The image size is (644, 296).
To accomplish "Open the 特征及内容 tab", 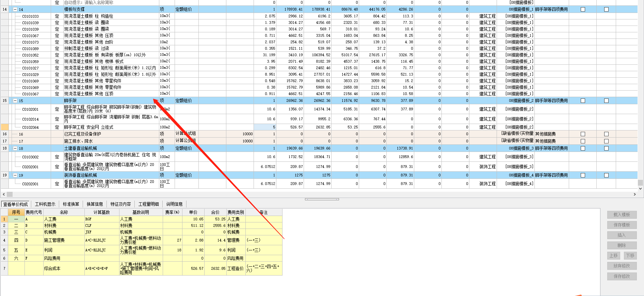I will pyautogui.click(x=120, y=204).
